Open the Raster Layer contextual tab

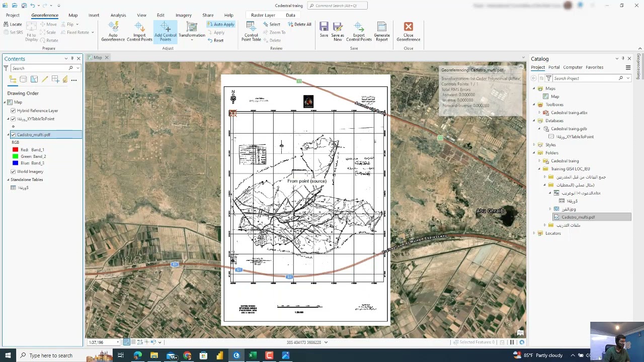click(263, 15)
